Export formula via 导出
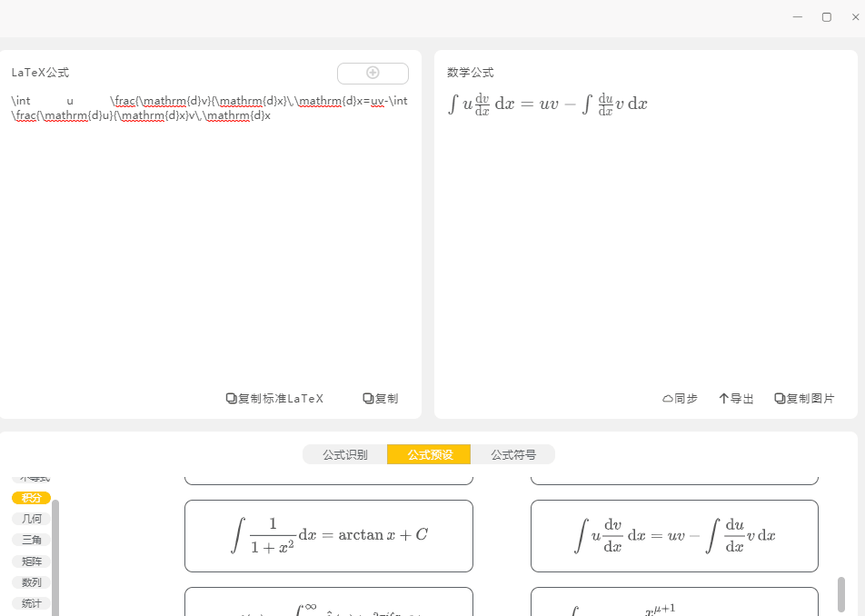The width and height of the screenshot is (865, 616). [737, 398]
